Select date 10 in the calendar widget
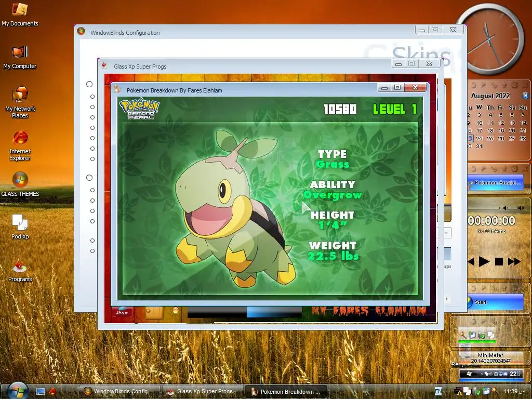The width and height of the screenshot is (532, 399). [x=479, y=123]
